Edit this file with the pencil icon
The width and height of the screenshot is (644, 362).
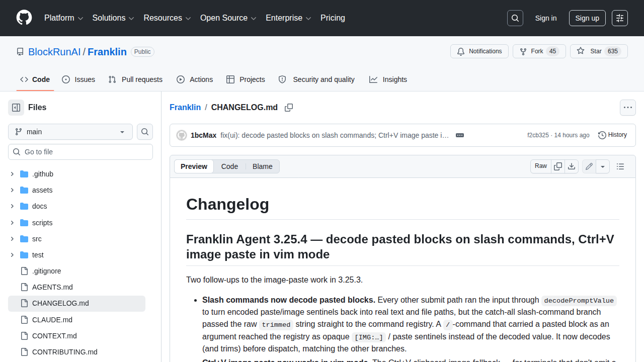coord(589,166)
